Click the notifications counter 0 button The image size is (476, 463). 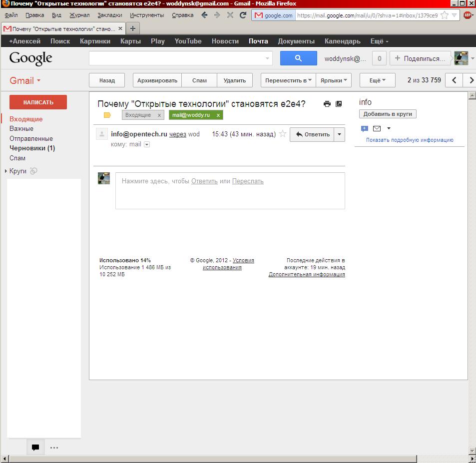pyautogui.click(x=379, y=58)
